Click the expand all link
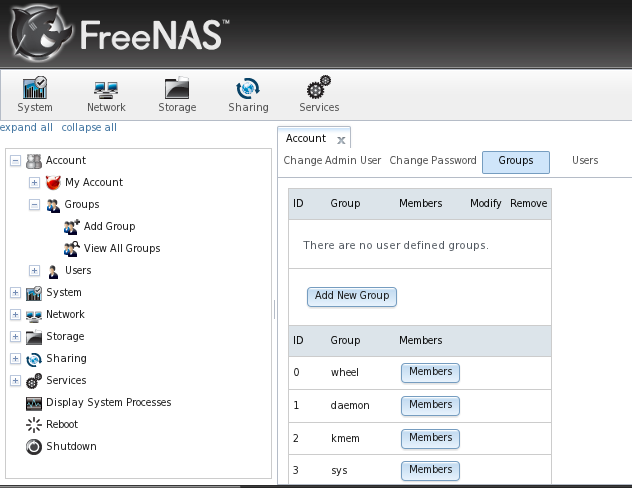The height and width of the screenshot is (488, 632). tap(26, 127)
